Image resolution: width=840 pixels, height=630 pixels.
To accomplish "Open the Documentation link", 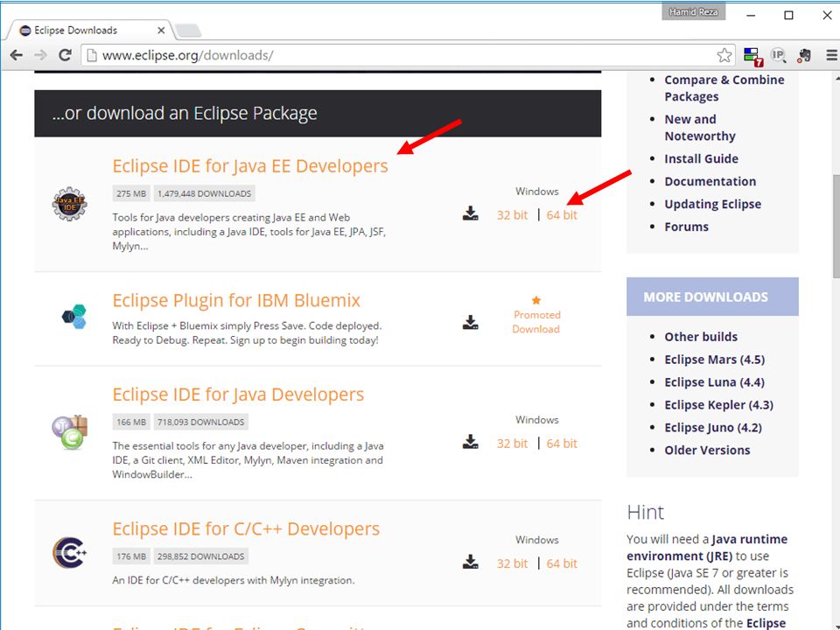I will pyautogui.click(x=710, y=181).
